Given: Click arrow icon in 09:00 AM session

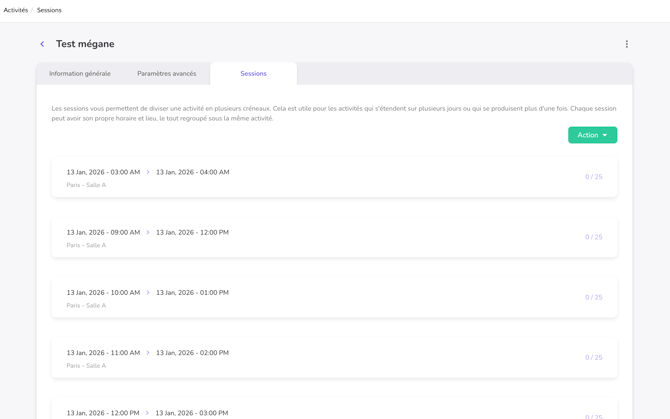Looking at the screenshot, I should point(148,233).
